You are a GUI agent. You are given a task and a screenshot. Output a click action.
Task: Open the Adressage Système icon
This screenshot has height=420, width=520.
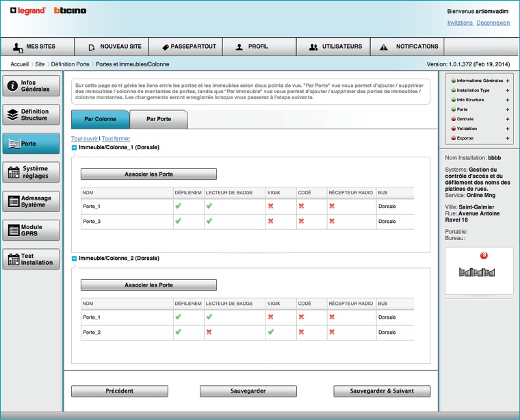coord(13,201)
